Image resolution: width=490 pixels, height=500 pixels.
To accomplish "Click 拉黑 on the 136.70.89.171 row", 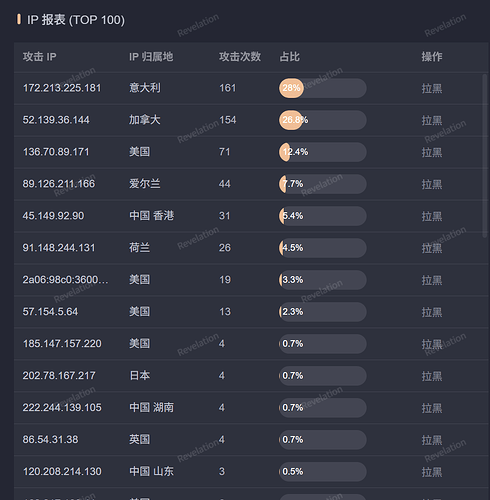I will click(432, 152).
